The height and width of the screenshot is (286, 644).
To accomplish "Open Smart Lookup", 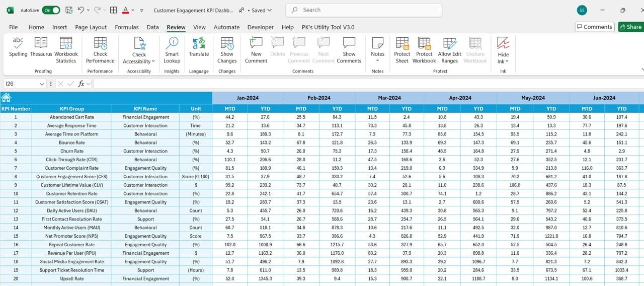I will tap(172, 50).
